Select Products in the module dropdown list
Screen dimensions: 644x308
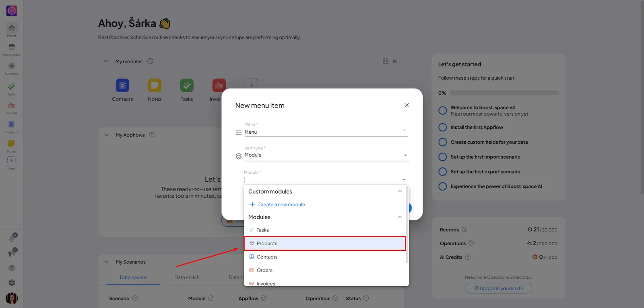(325, 243)
